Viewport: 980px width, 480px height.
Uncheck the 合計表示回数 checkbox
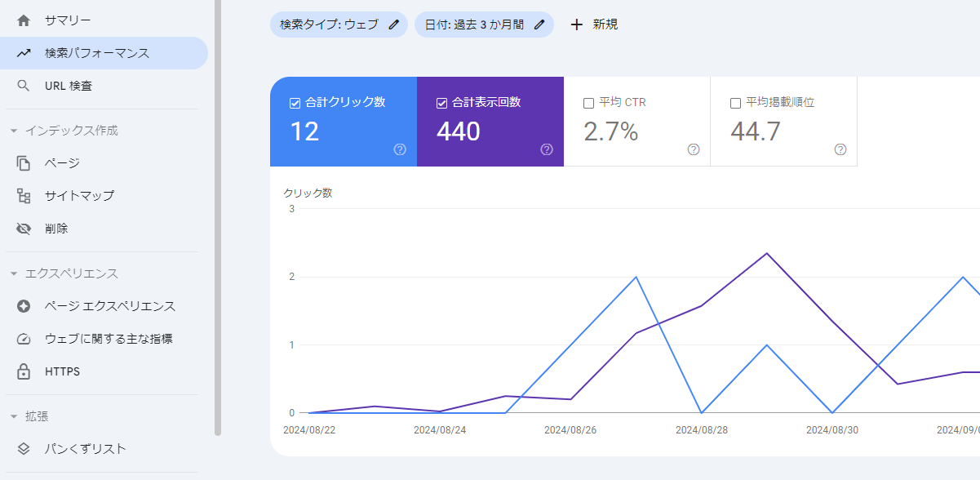(442, 103)
